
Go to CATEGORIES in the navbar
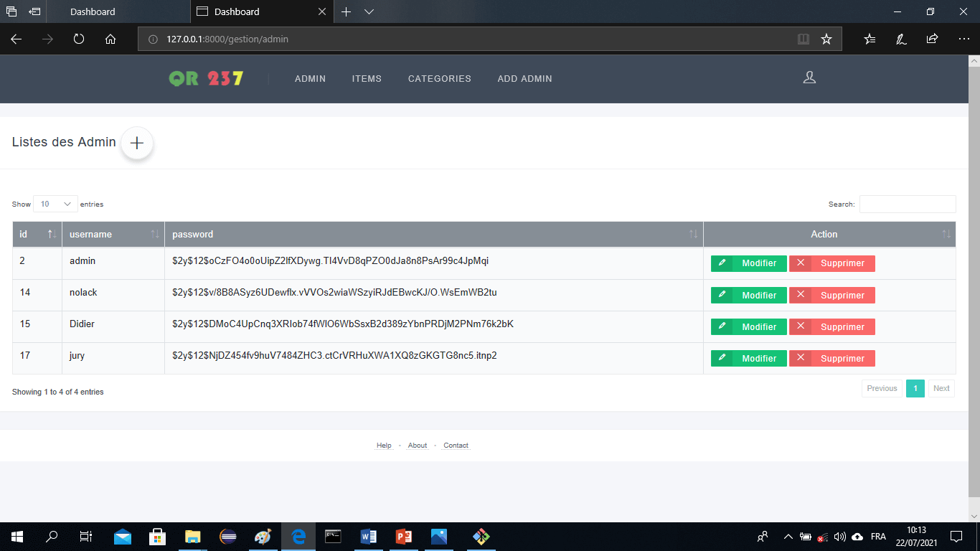coord(439,79)
